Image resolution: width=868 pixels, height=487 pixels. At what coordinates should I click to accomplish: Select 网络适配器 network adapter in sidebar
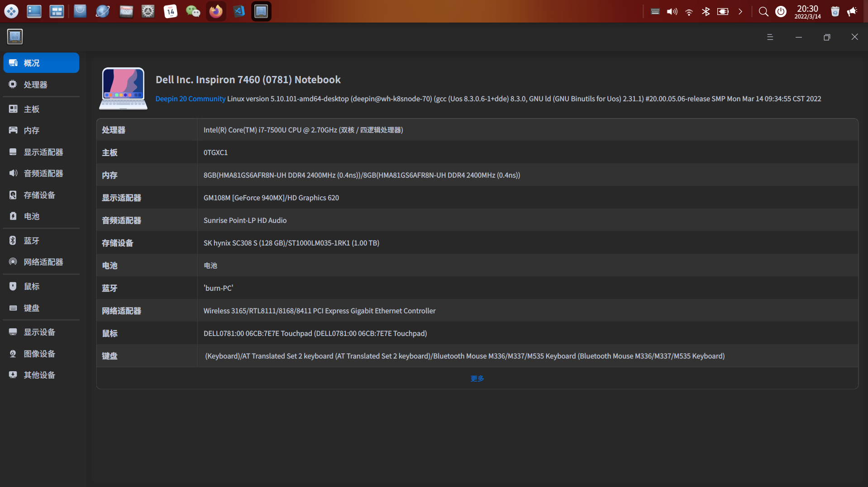point(41,262)
